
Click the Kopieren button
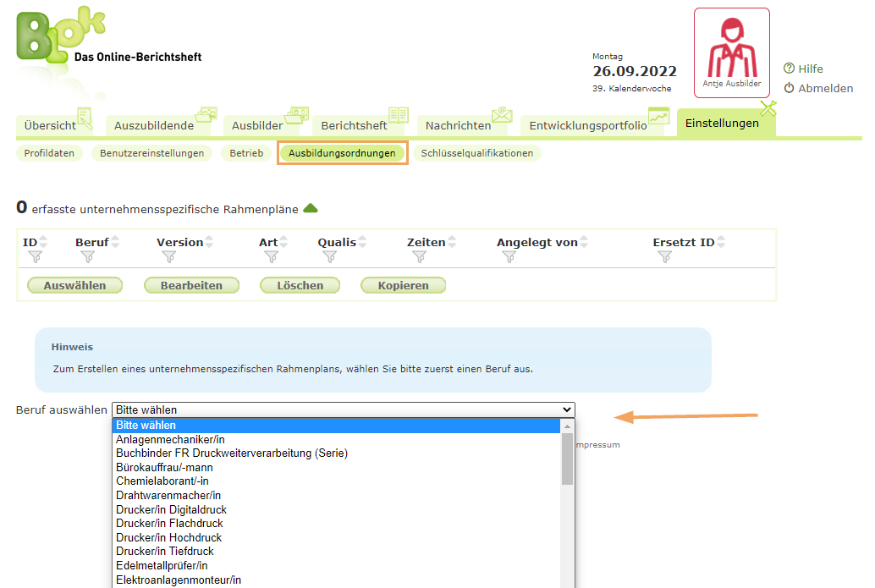[403, 285]
